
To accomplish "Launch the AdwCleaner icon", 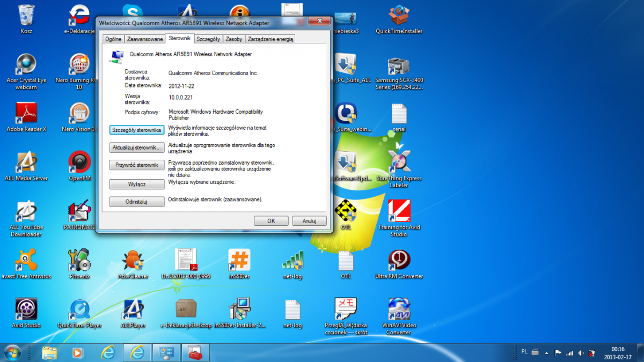I will (133, 263).
